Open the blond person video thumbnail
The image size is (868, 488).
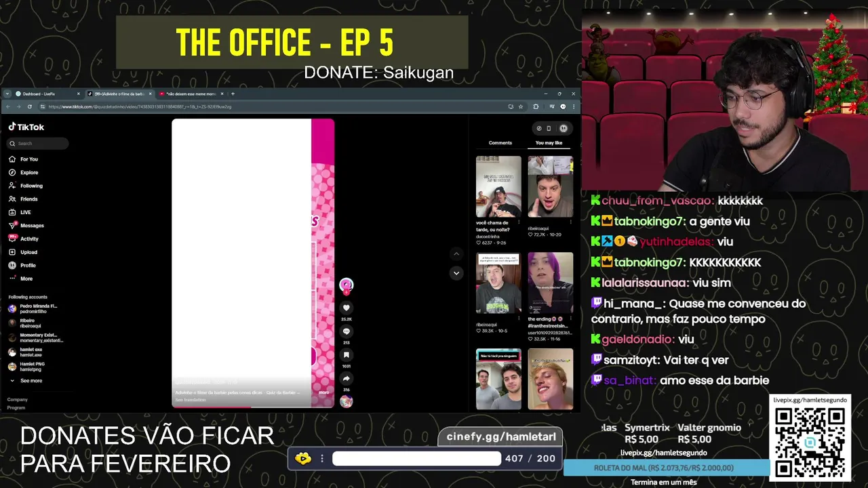coord(551,379)
